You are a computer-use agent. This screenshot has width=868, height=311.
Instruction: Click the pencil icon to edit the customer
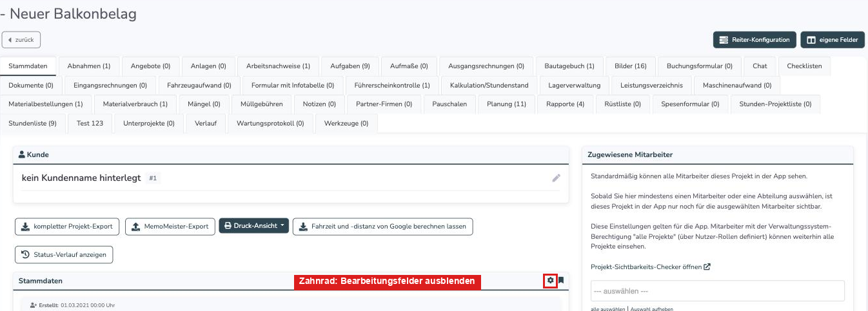[556, 178]
